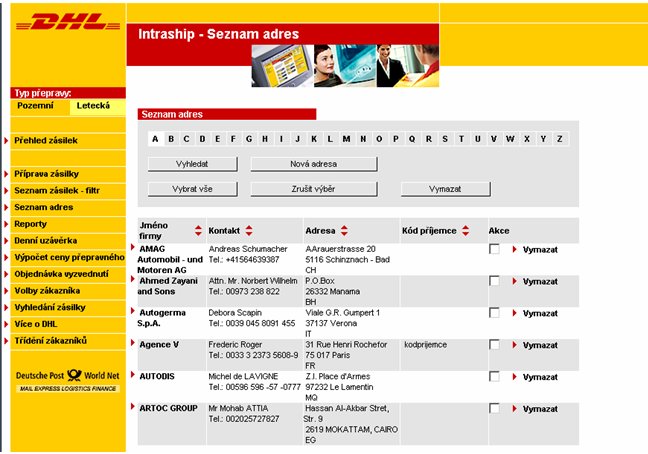
Task: Filter addresses by letter D
Action: click(202, 139)
